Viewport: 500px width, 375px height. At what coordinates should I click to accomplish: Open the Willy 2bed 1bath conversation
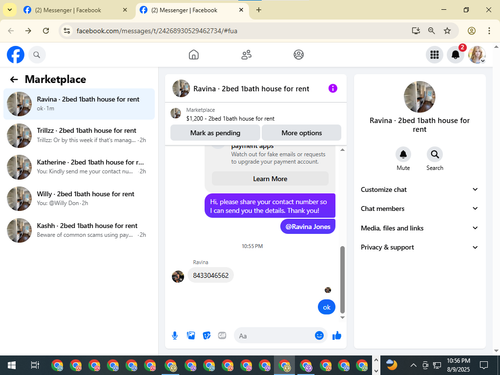[79, 199]
